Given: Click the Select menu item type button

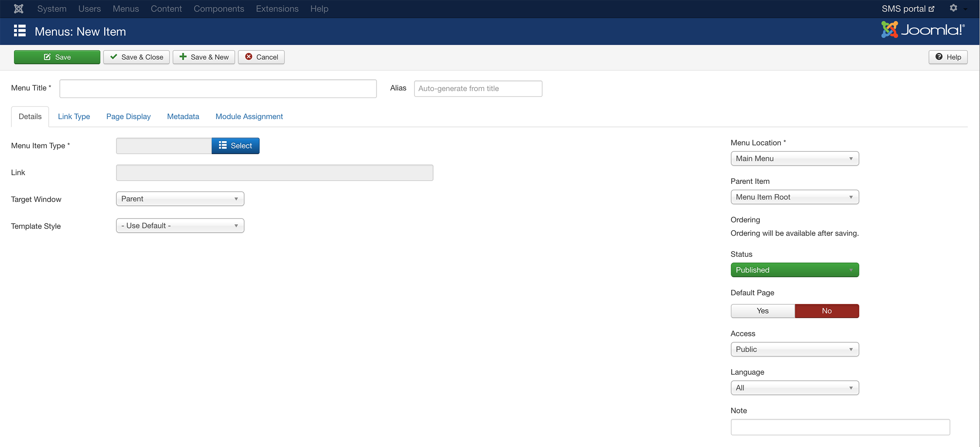Looking at the screenshot, I should (x=235, y=145).
